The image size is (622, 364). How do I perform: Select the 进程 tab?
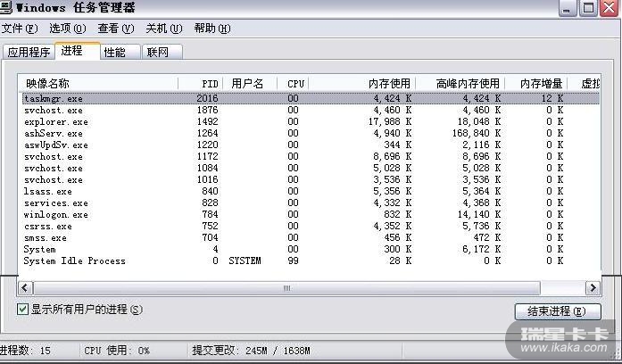coord(78,51)
